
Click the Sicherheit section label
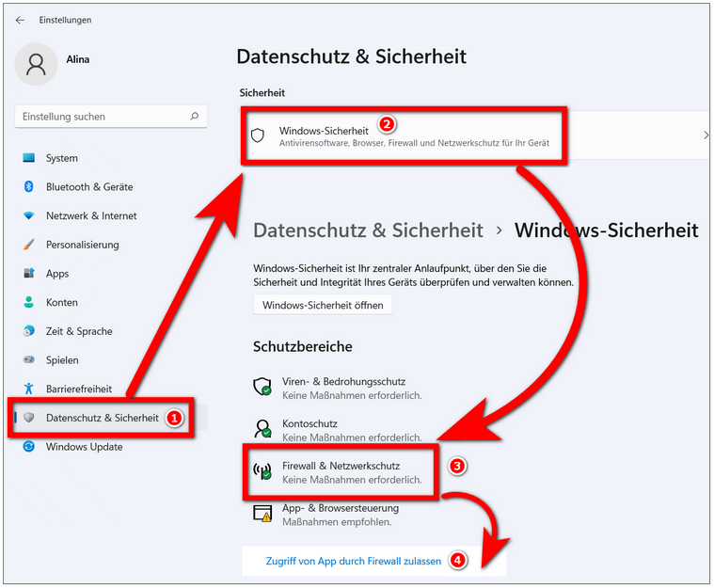262,92
